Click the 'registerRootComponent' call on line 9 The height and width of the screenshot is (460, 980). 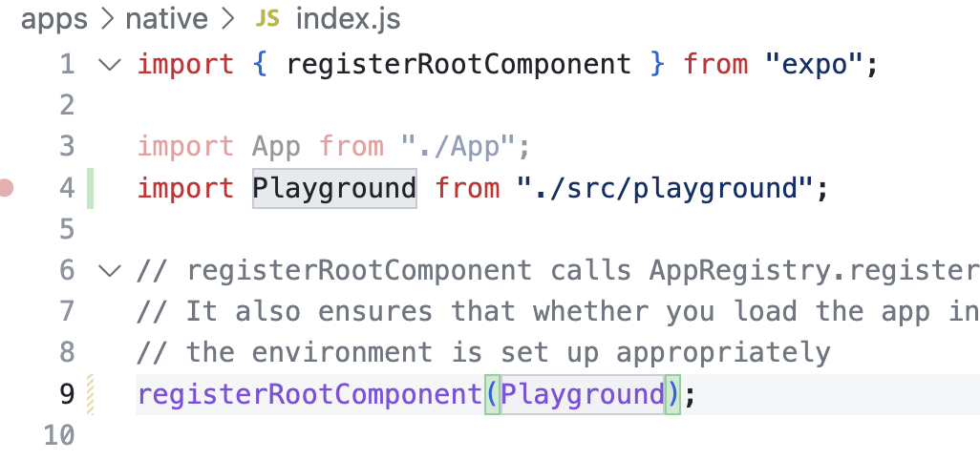(x=310, y=394)
